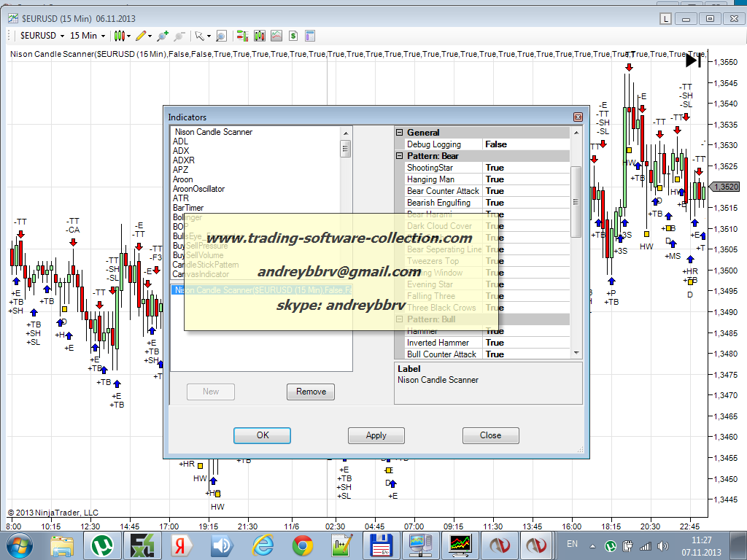Click the chart trader dollar icon

click(293, 35)
